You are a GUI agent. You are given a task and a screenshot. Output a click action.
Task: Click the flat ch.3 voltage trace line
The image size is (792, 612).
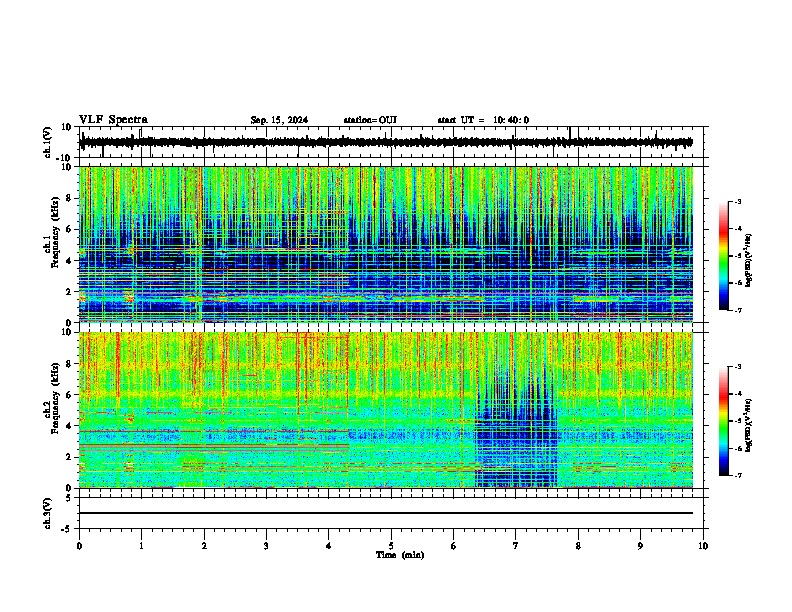pyautogui.click(x=386, y=513)
